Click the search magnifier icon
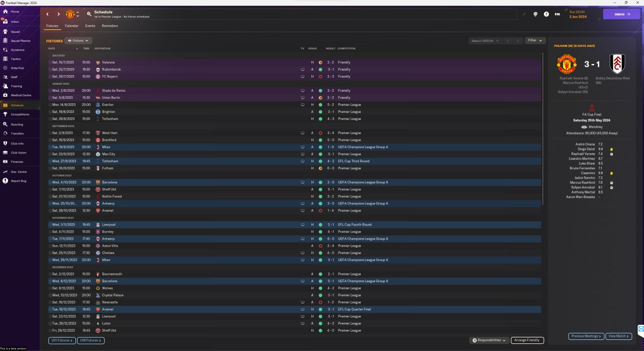Image resolution: width=644 pixels, height=351 pixels. 89,14
